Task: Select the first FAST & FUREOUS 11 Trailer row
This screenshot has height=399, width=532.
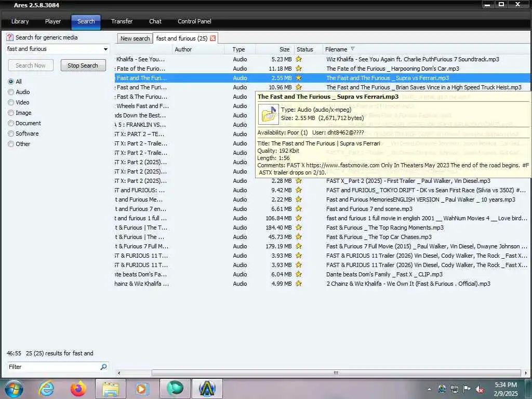Action: pyautogui.click(x=322, y=256)
